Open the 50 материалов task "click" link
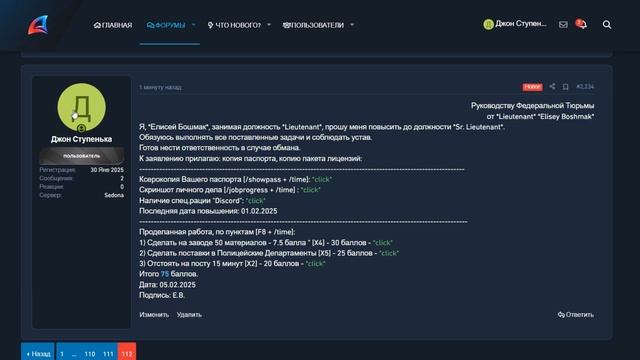The image size is (640, 360). 383,243
